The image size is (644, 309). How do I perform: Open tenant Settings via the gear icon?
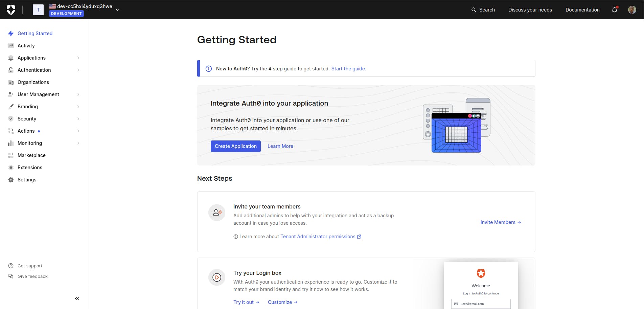point(27,180)
